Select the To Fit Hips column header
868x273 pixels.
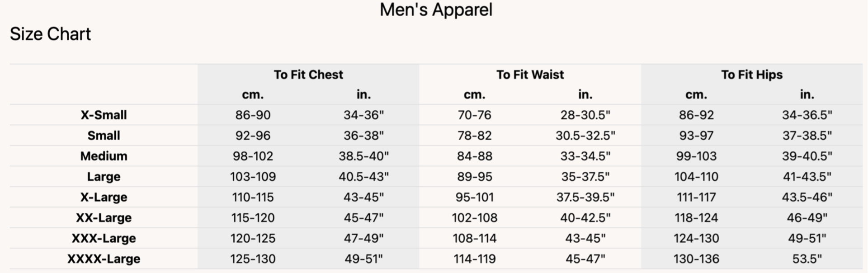751,75
